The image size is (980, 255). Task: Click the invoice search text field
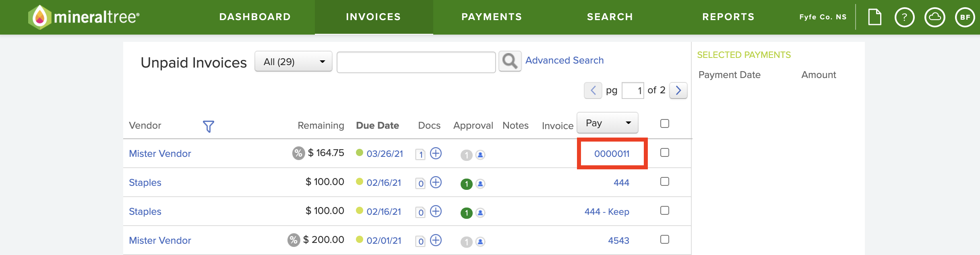tap(416, 62)
